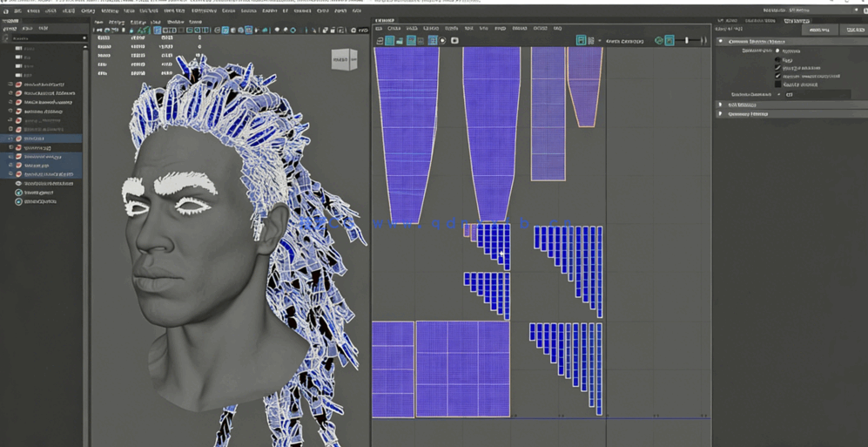Uncheck the first checked checkbox in right panel

[x=778, y=68]
